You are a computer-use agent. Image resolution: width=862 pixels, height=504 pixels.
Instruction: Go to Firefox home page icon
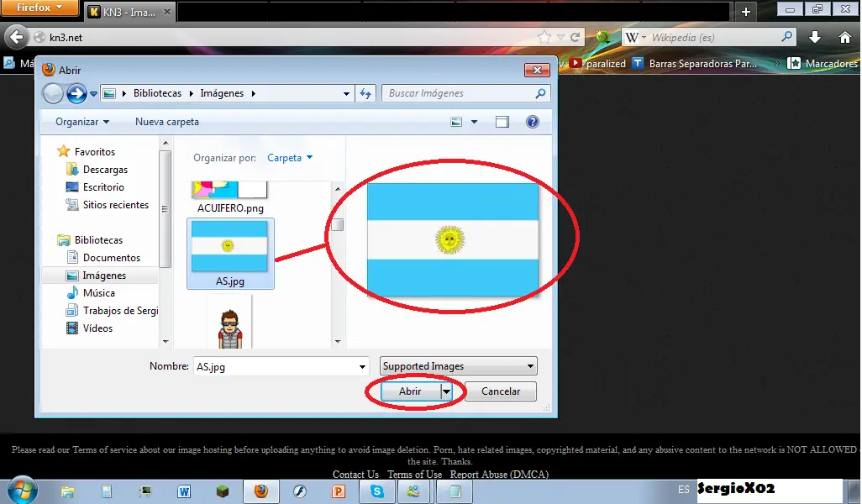(x=845, y=37)
